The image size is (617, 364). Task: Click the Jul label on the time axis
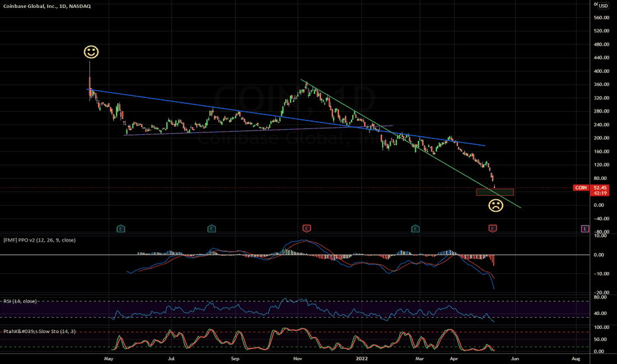(171, 359)
